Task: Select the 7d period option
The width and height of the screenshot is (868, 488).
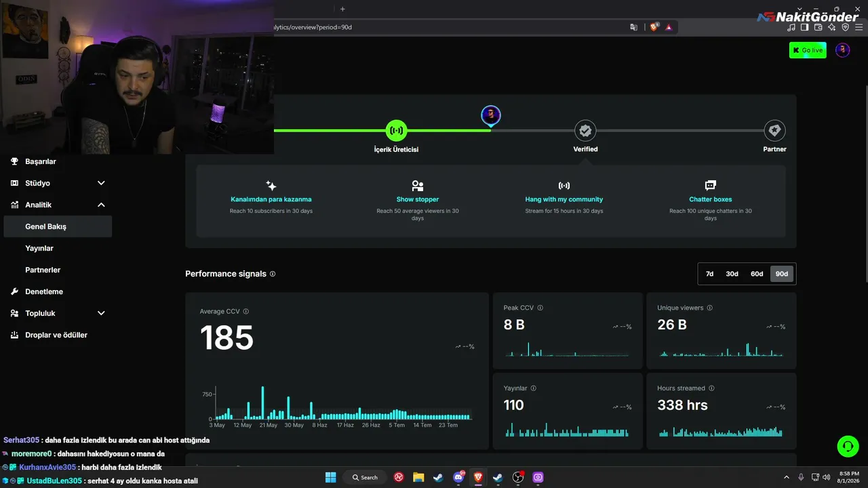Action: 709,274
